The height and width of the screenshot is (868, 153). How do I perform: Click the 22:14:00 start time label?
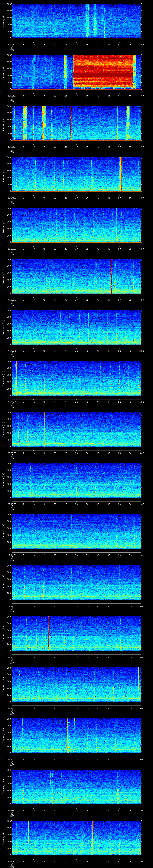[x=12, y=708]
